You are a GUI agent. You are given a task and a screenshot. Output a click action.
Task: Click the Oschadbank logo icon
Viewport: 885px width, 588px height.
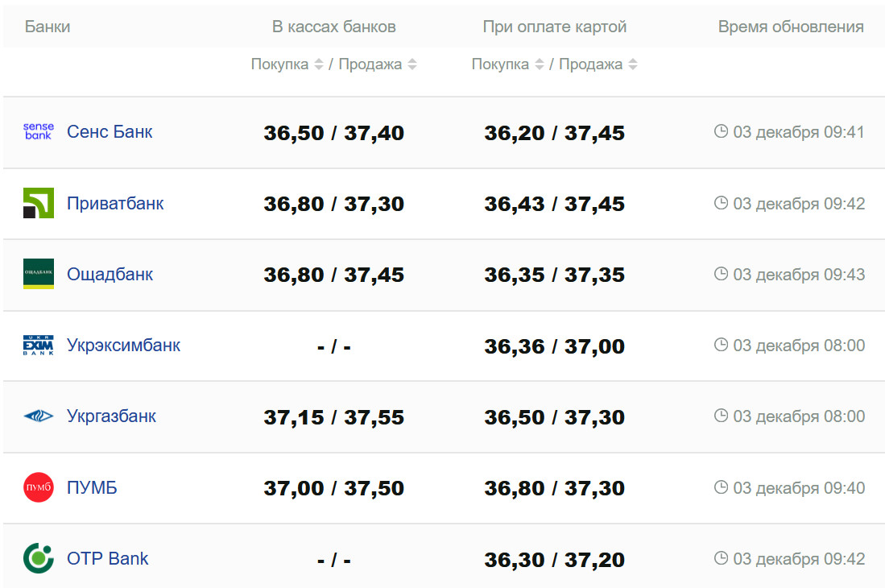click(x=39, y=274)
